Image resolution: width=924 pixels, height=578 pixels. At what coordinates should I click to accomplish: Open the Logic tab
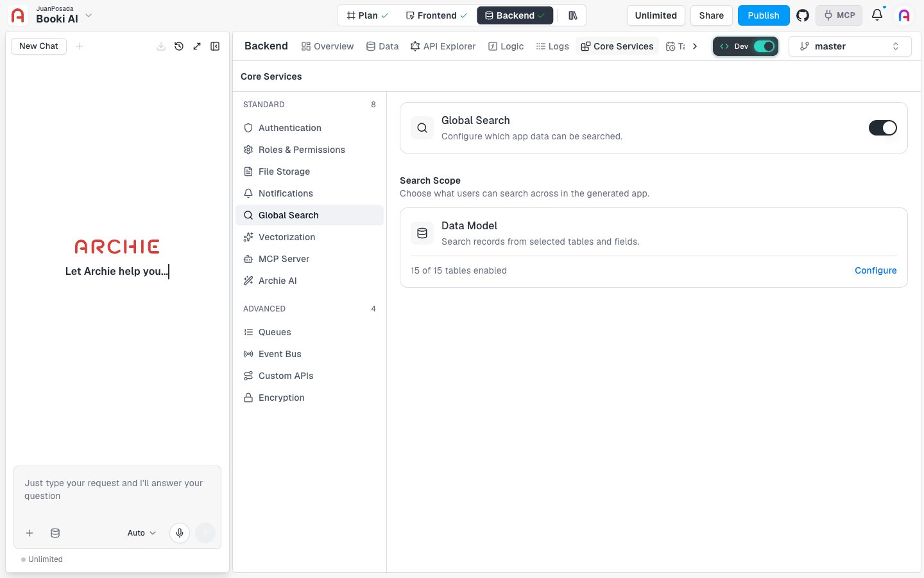coord(506,46)
